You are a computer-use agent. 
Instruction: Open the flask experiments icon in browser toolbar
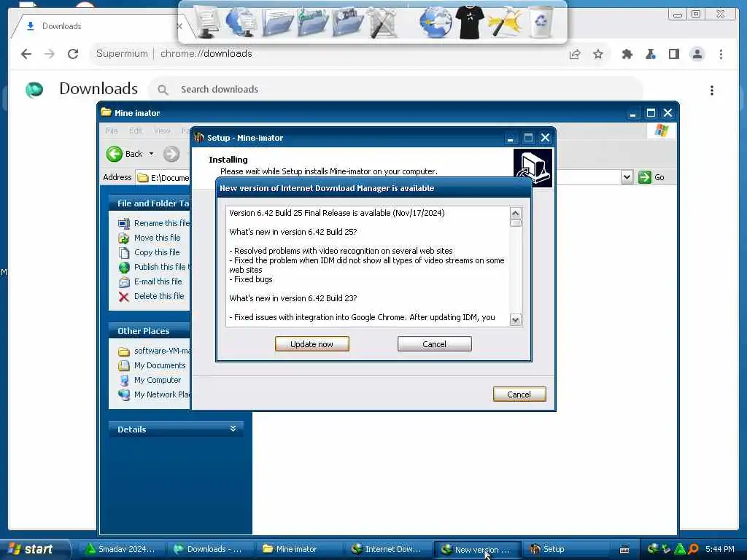[x=650, y=54]
